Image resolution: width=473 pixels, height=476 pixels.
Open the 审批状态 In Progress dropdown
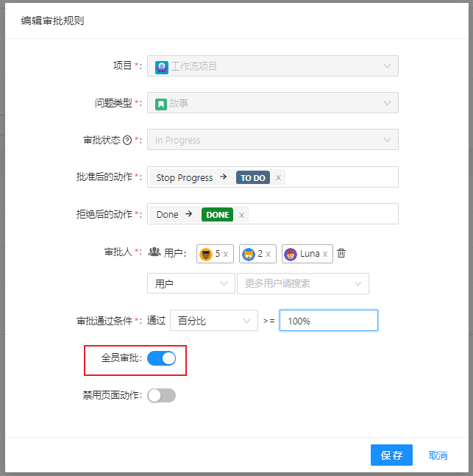click(272, 140)
